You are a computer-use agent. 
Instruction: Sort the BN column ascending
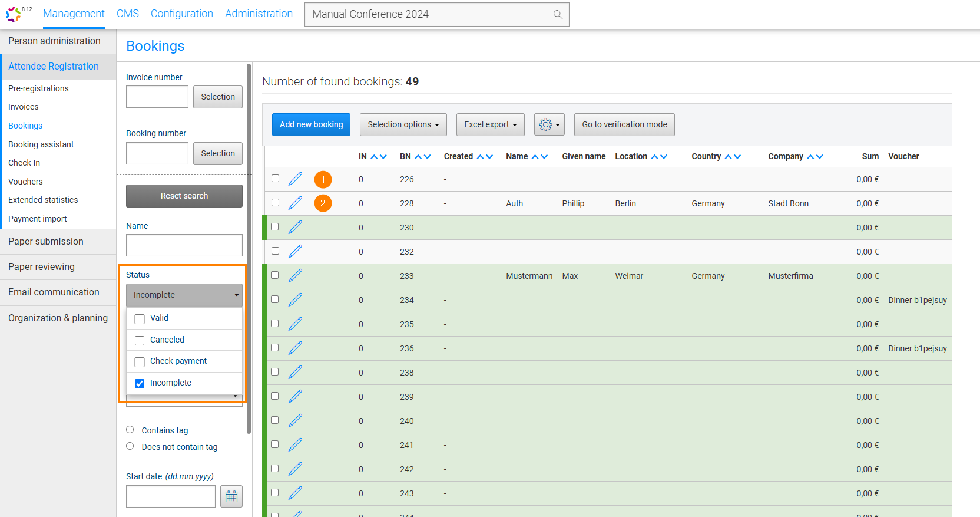tap(419, 157)
